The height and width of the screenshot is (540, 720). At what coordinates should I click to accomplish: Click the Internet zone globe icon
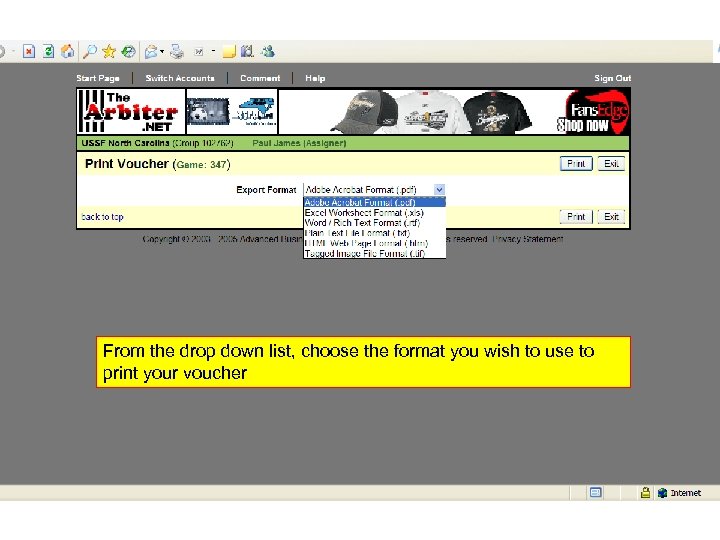pyautogui.click(x=662, y=493)
